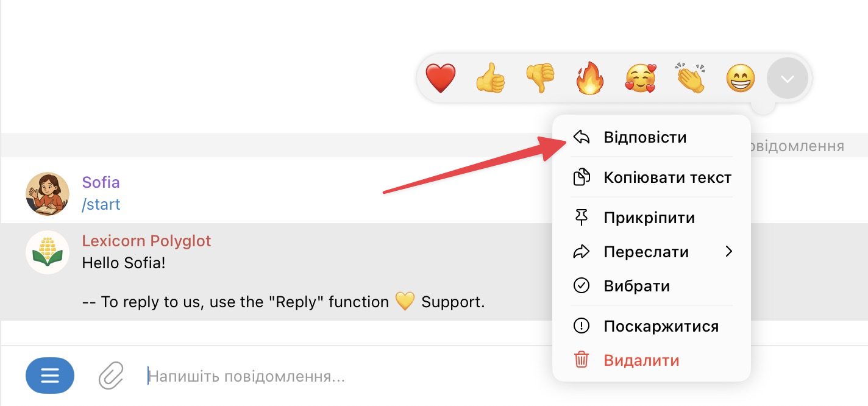Open Lexicorn Polyglot's corn avatar
This screenshot has height=406, width=868.
(48, 252)
